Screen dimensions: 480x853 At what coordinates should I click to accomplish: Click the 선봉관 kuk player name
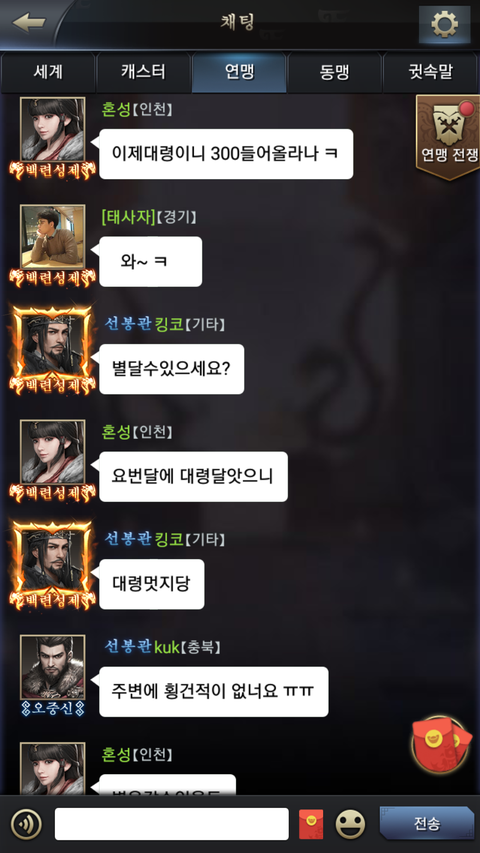click(141, 647)
